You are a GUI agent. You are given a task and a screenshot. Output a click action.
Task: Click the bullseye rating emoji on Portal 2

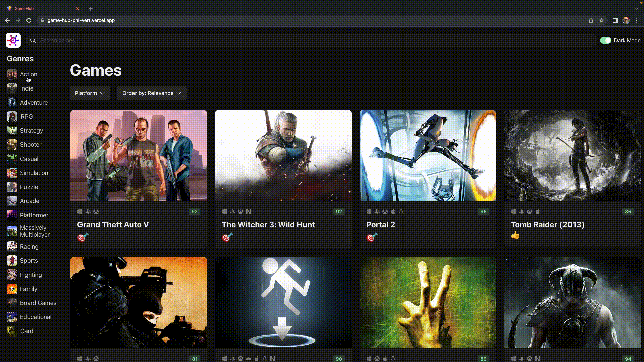pos(372,237)
